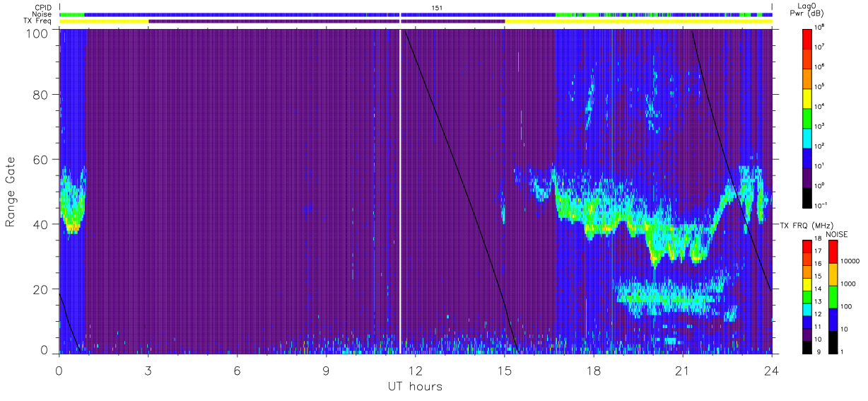The height and width of the screenshot is (401, 868).
Task: Click the 100 tick on Range Gate axis
Action: tap(37, 33)
